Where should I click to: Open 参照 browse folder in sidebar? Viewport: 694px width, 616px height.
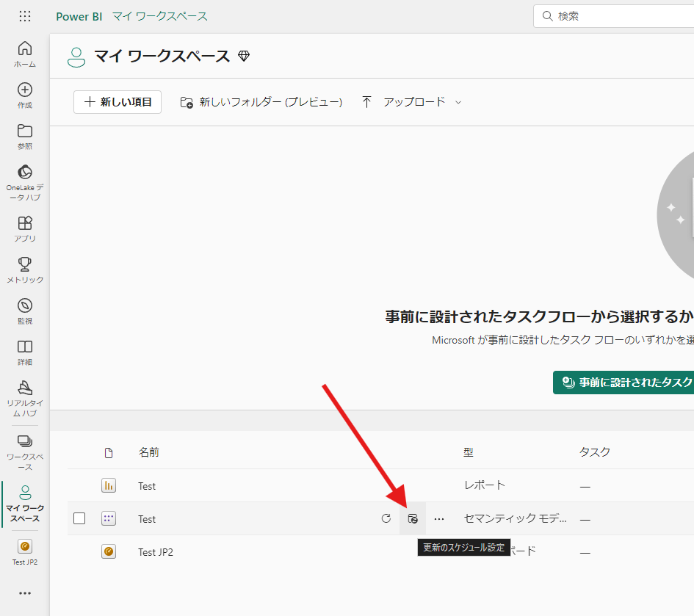point(25,137)
